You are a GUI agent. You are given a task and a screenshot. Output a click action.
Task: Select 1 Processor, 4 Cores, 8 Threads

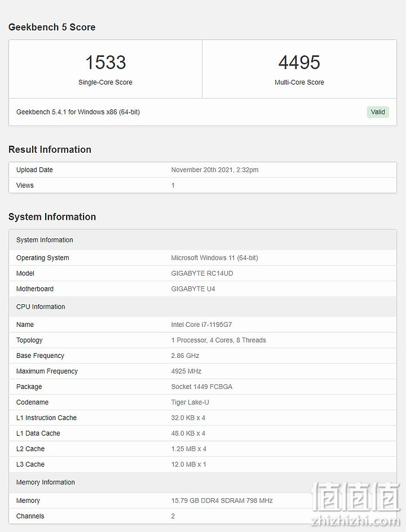(x=218, y=340)
